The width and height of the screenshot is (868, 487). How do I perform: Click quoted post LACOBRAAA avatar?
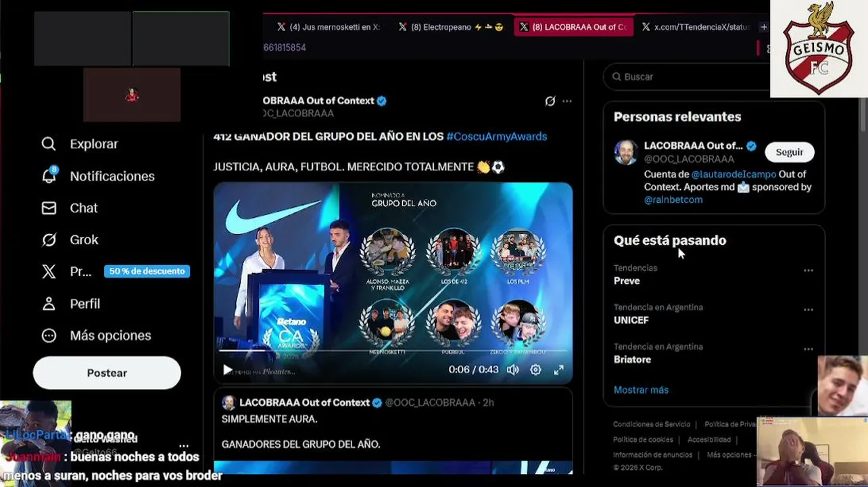pyautogui.click(x=228, y=402)
